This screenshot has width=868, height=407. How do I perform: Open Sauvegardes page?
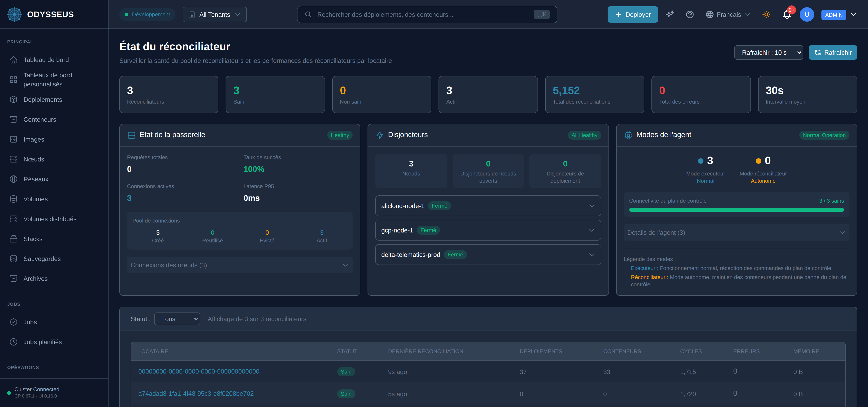pos(54,258)
